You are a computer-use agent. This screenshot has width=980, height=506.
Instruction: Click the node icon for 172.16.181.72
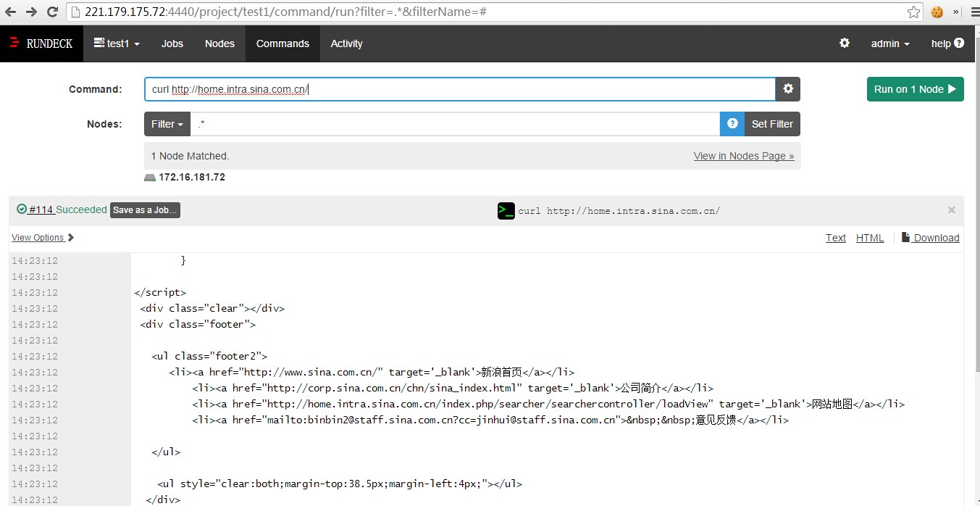[x=150, y=178]
